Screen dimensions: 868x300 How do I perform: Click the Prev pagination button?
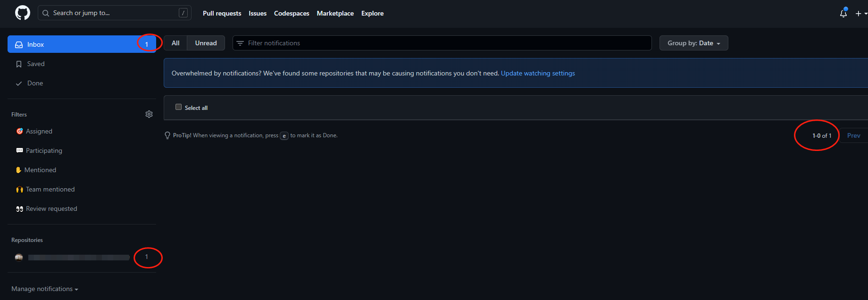tap(853, 135)
